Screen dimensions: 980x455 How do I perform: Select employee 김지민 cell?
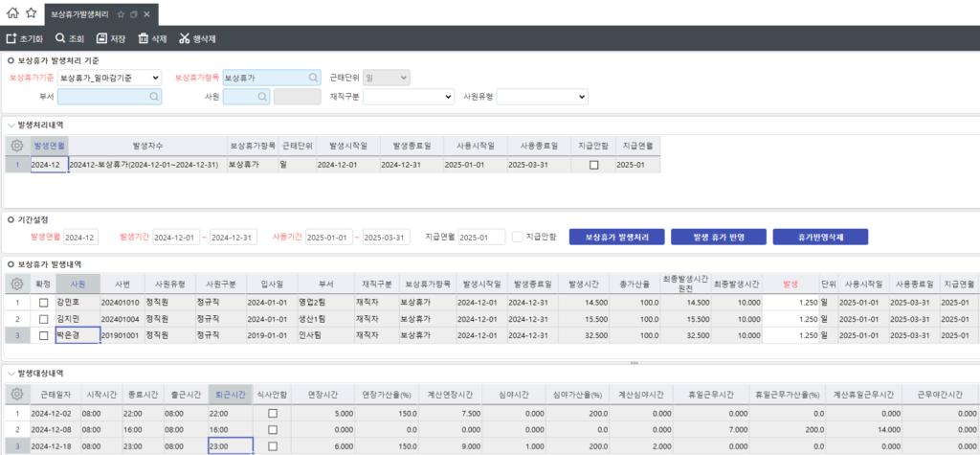coord(78,319)
